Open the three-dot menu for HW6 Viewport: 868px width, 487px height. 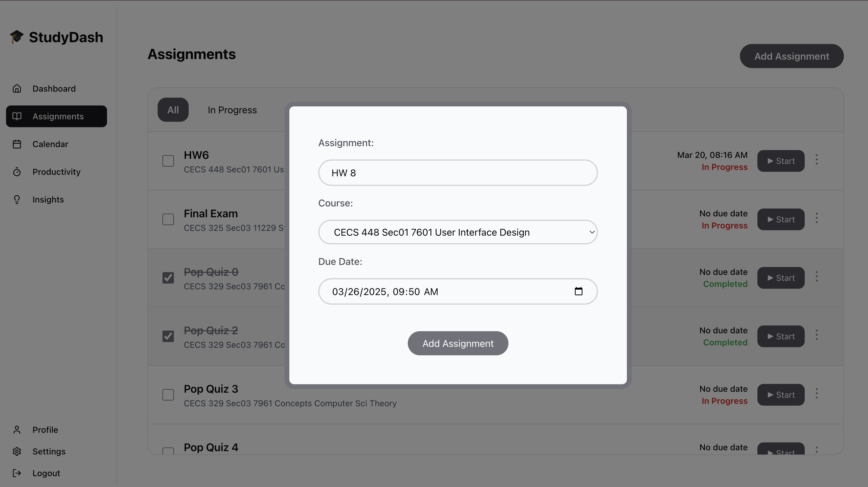point(816,159)
